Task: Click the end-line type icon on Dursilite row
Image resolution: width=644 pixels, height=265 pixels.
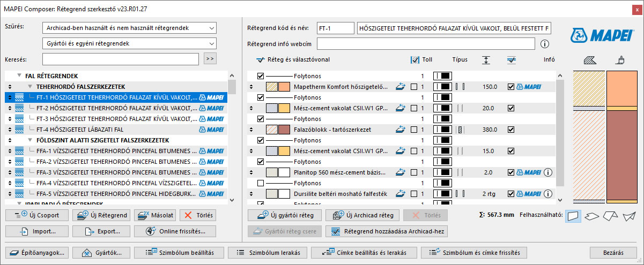Action: (460, 194)
